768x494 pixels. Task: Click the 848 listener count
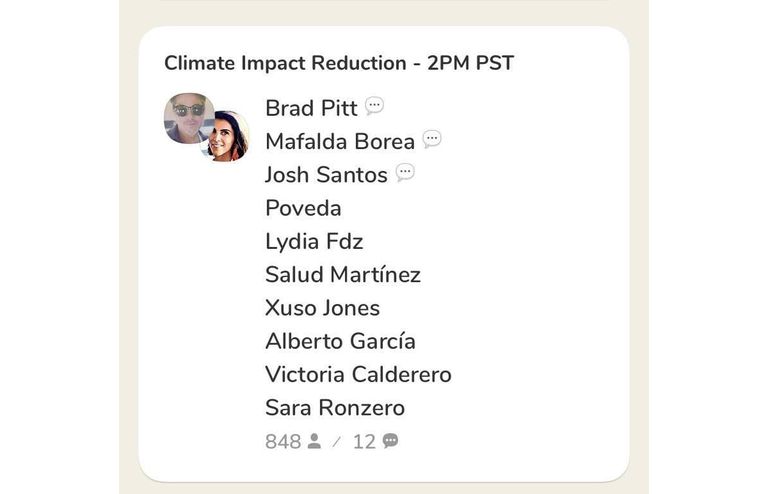[x=283, y=441]
